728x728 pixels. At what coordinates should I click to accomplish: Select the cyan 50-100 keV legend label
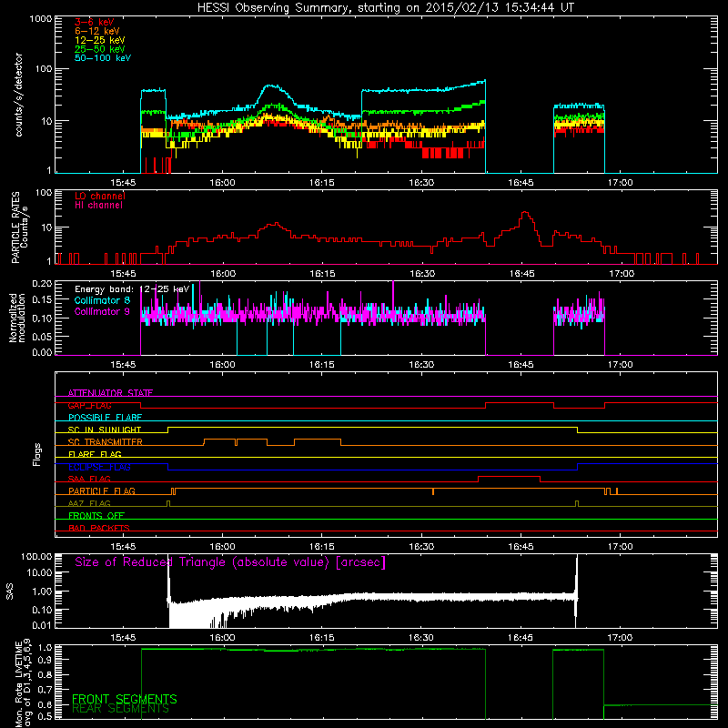(x=103, y=58)
